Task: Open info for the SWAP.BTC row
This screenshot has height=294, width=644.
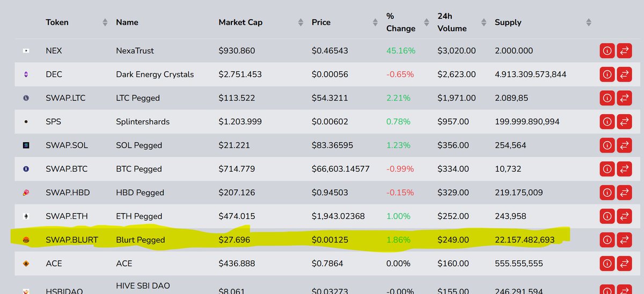Action: click(608, 169)
